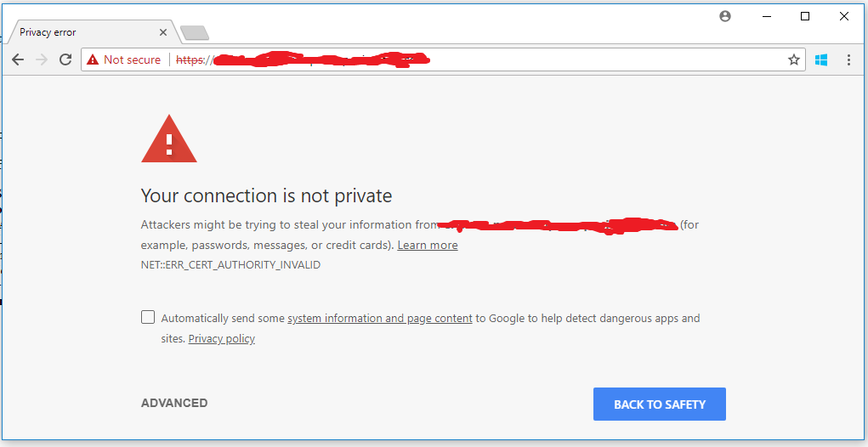The height and width of the screenshot is (447, 868).
Task: Enable automatically sending system information checkbox
Action: coord(148,318)
